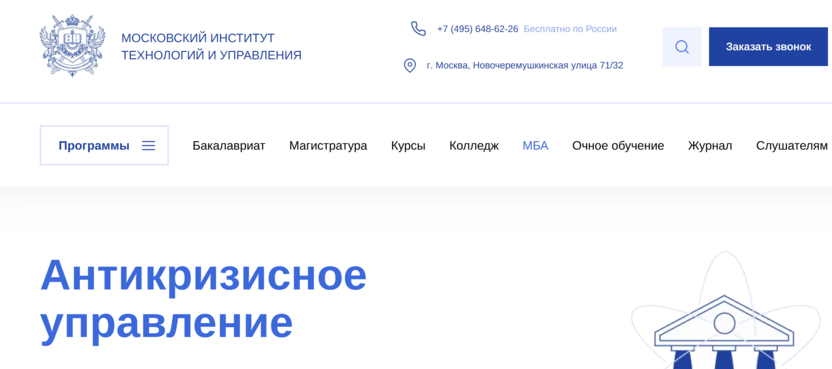Click the hamburger icon beside Программы
This screenshot has width=832, height=369.
[149, 145]
